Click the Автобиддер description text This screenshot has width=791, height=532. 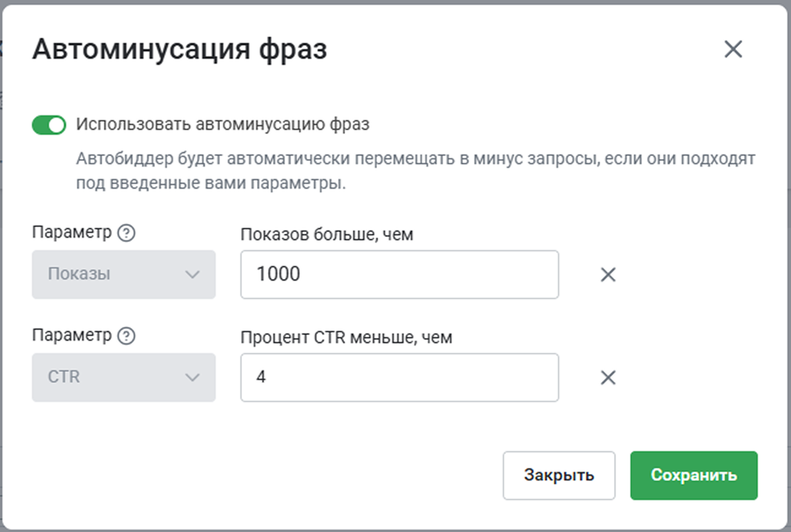pyautogui.click(x=416, y=172)
